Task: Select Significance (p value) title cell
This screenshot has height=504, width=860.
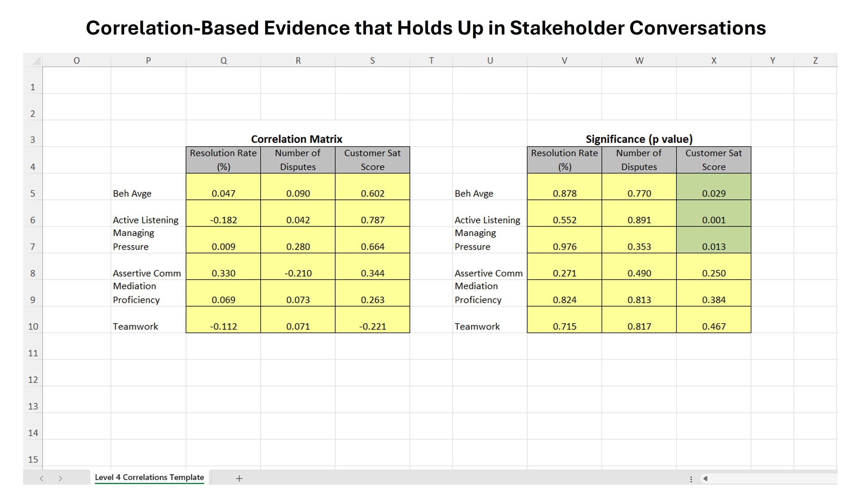Action: click(x=639, y=139)
